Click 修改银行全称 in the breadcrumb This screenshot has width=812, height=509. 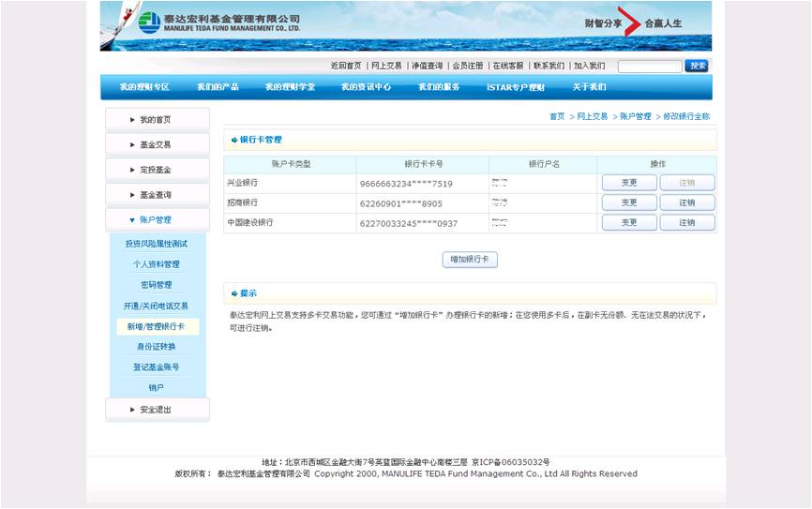tap(686, 116)
